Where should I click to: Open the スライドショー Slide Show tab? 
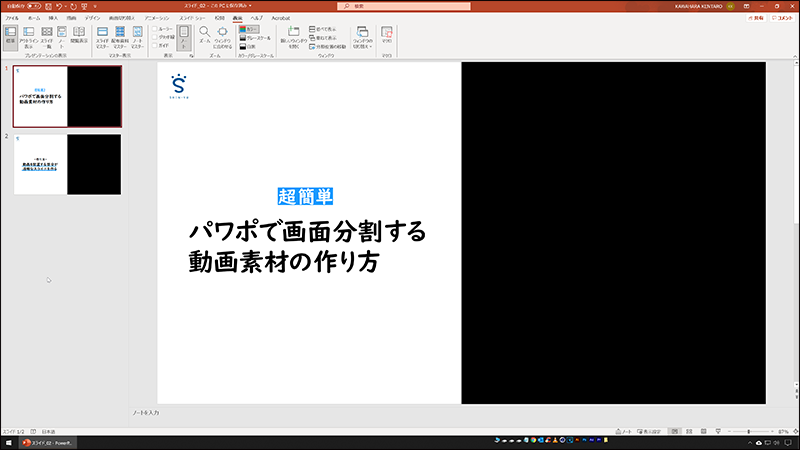click(192, 18)
